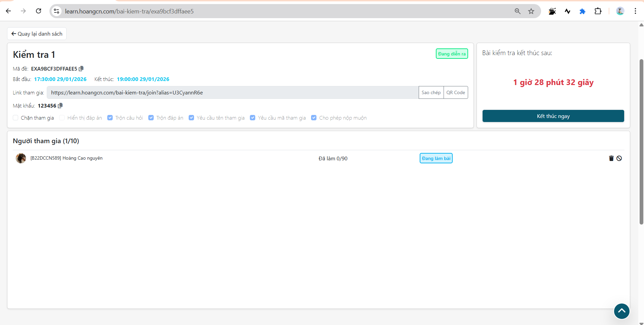Viewport: 644px width, 325px height.
Task: Show the QR Code
Action: pyautogui.click(x=455, y=92)
